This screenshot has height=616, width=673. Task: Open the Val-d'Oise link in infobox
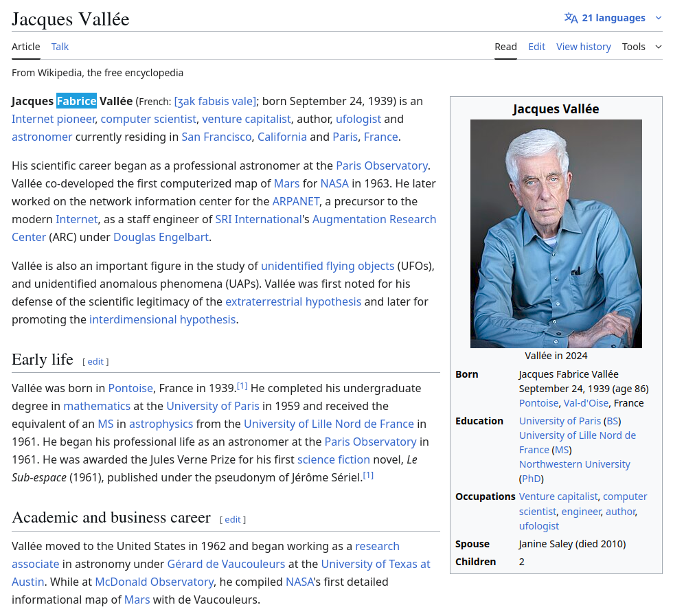[586, 404]
